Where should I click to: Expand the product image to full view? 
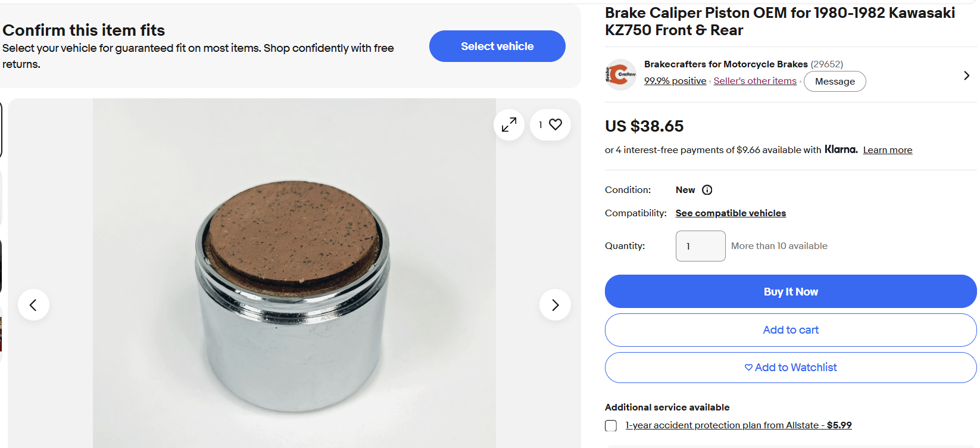tap(509, 125)
